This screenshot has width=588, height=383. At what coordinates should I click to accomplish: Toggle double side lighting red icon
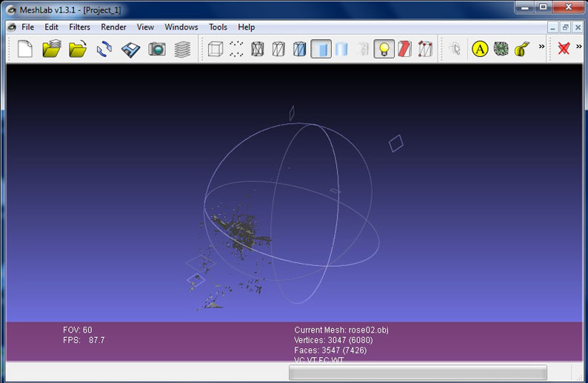pyautogui.click(x=404, y=49)
